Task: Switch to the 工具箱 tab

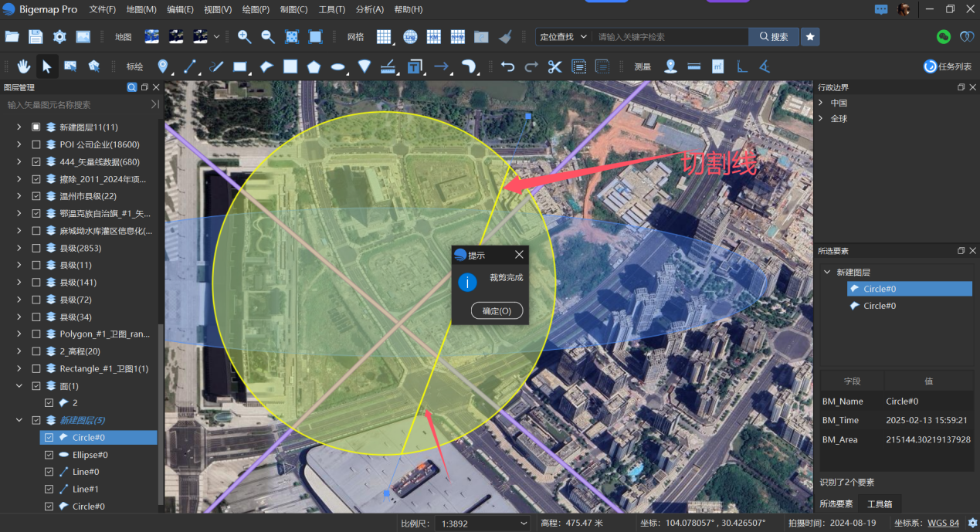Action: (880, 503)
